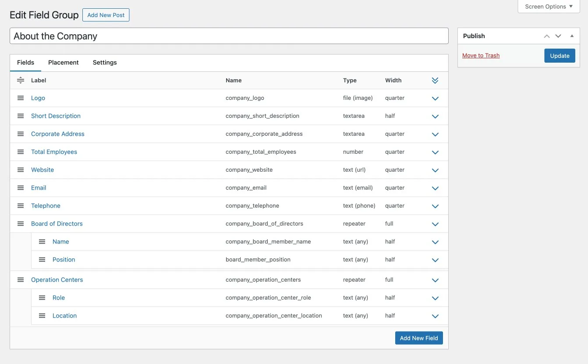The height and width of the screenshot is (364, 588).
Task: Click the drag handle for Board of Directors
Action: 21,224
